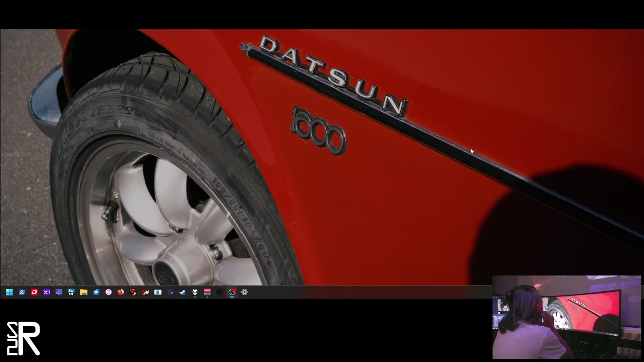The height and width of the screenshot is (362, 644).
Task: Open the dark round icon after VoiceMeeter
Action: pos(219,292)
